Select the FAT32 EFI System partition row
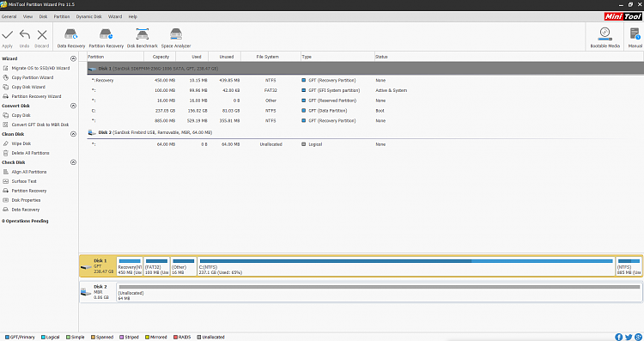Image resolution: width=644 pixels, height=341 pixels. pos(366,91)
